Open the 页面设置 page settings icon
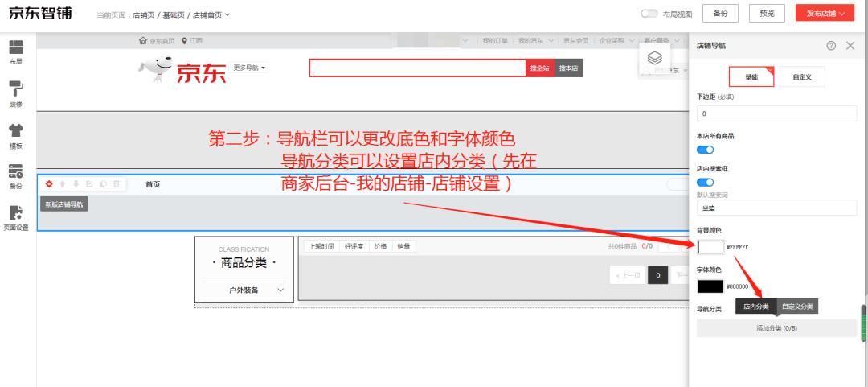This screenshot has height=387, width=868. (16, 218)
